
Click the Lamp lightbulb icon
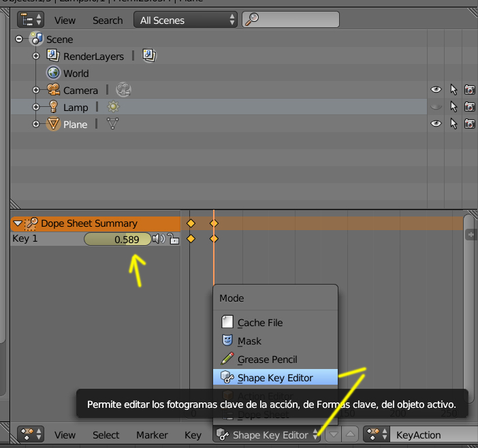53,107
